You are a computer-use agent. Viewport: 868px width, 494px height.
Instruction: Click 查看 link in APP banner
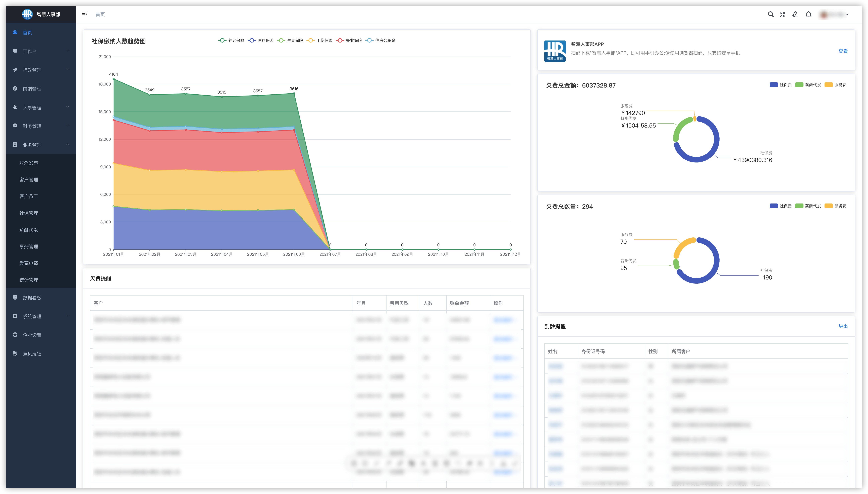point(843,51)
